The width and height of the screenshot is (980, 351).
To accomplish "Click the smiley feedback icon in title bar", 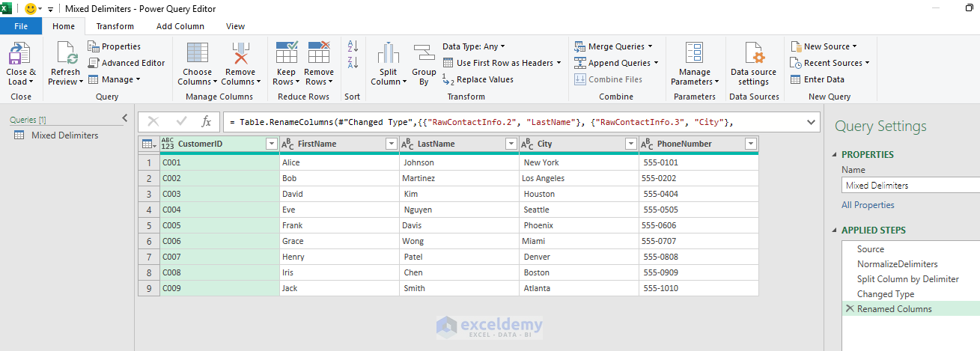I will pos(31,9).
